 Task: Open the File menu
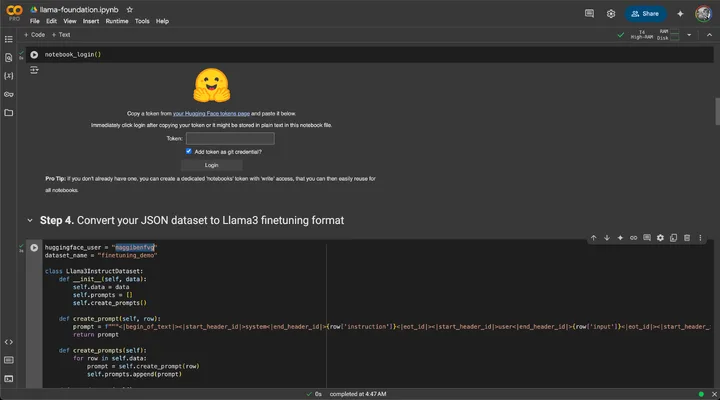(x=34, y=21)
